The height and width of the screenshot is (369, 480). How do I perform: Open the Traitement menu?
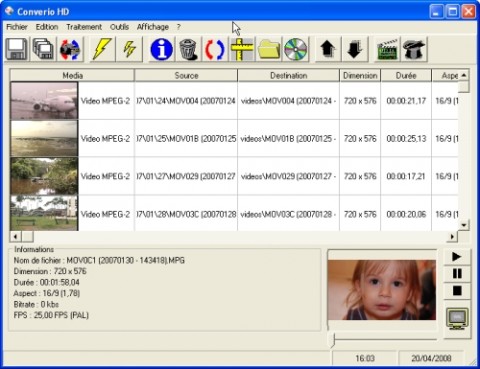coord(84,27)
